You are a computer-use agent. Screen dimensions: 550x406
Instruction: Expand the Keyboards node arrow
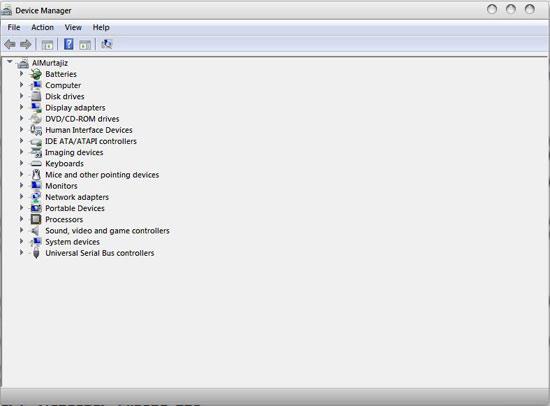click(21, 163)
